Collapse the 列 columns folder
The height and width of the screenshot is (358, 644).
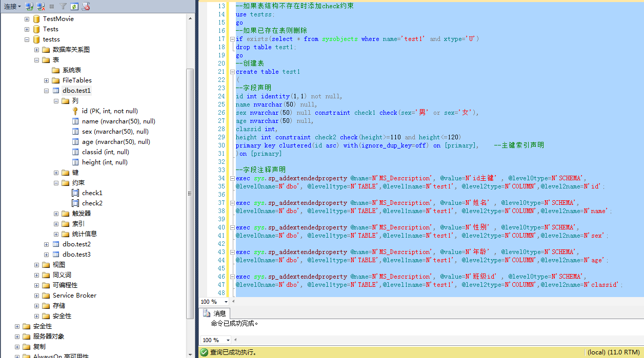pos(56,101)
